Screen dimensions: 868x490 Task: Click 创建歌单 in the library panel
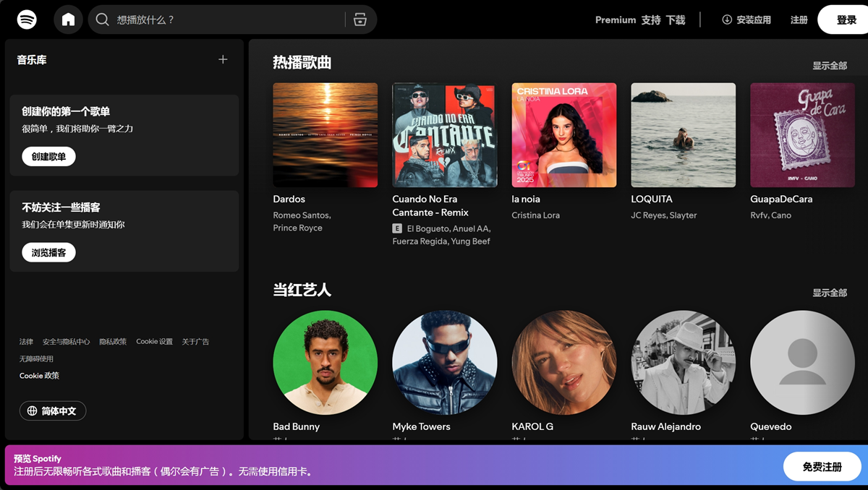tap(48, 156)
